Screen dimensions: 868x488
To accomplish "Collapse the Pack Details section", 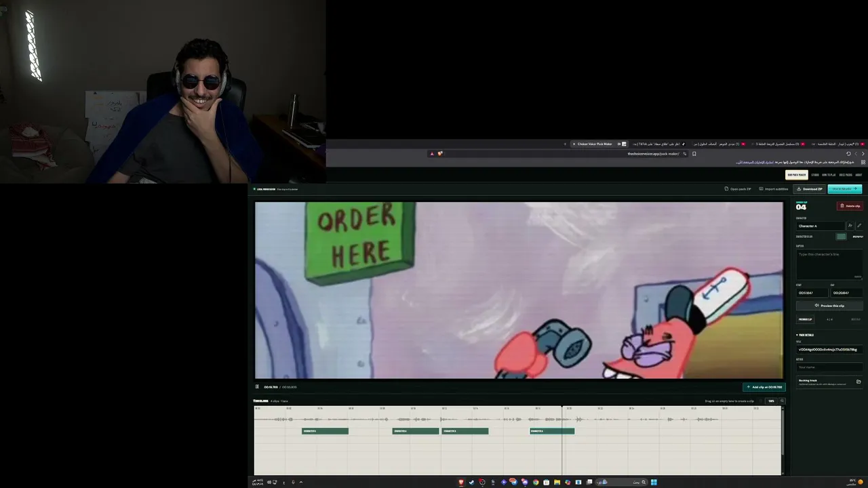I will tap(805, 335).
